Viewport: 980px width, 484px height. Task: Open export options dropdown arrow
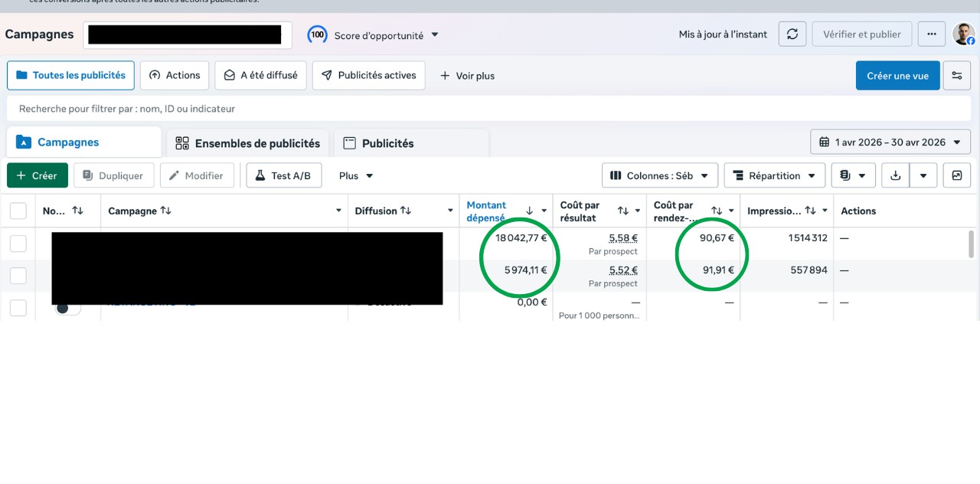click(x=923, y=175)
